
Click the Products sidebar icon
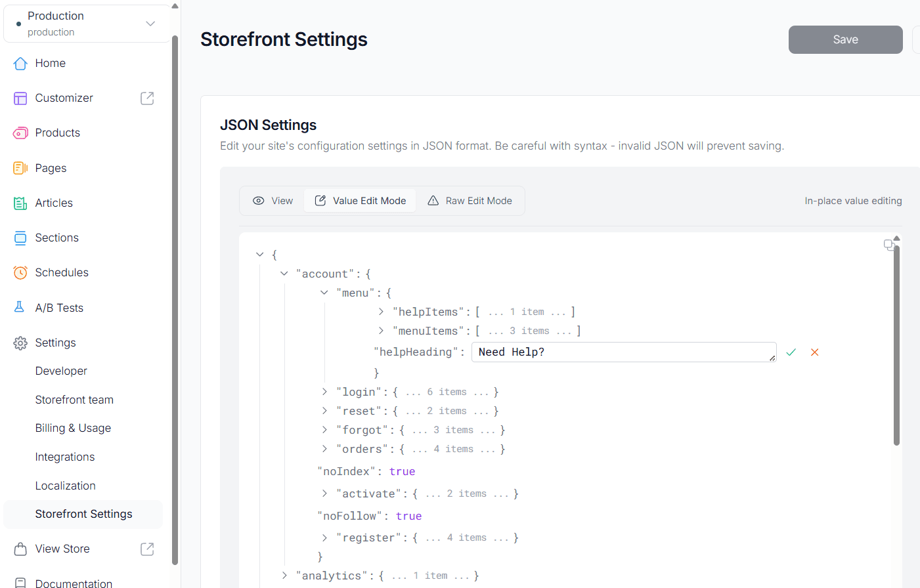(20, 133)
